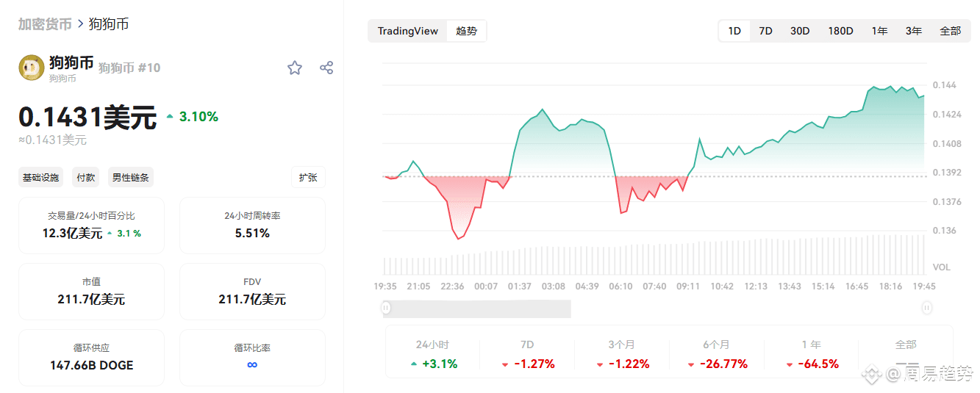Switch chart to 趋势 view
The image size is (980, 393).
pyautogui.click(x=466, y=31)
